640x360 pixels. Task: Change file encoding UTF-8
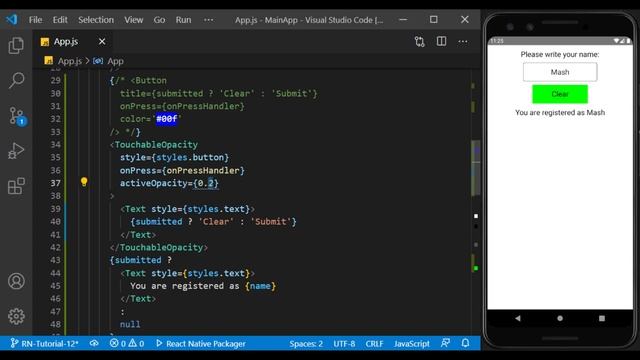click(344, 344)
